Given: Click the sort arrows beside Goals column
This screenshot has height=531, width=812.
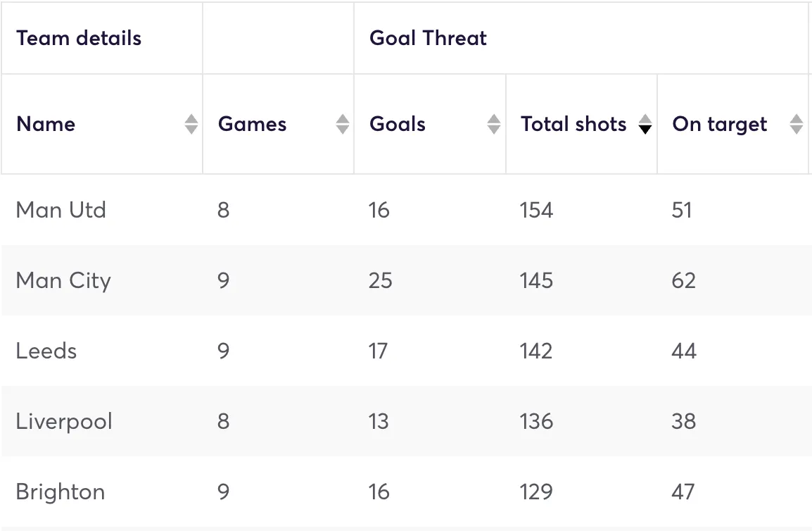Looking at the screenshot, I should pos(494,125).
